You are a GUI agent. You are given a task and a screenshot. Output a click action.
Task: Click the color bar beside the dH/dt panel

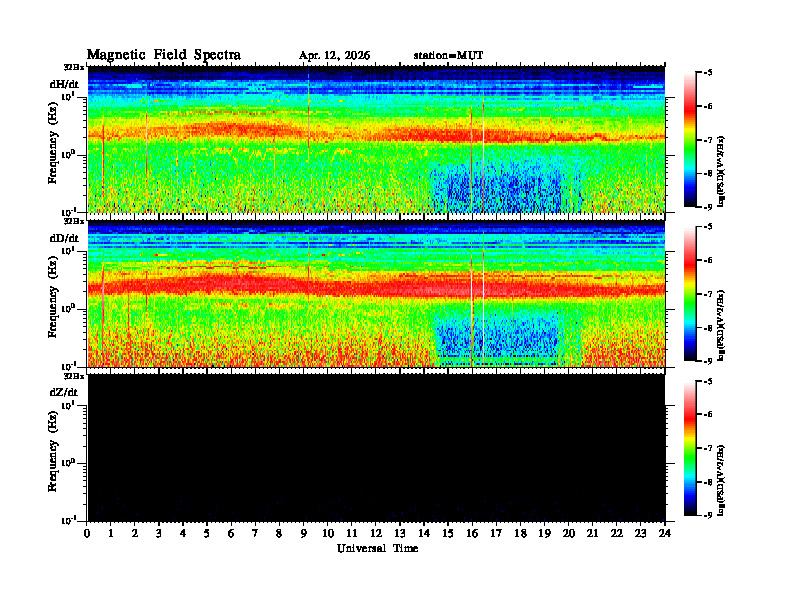pos(689,140)
